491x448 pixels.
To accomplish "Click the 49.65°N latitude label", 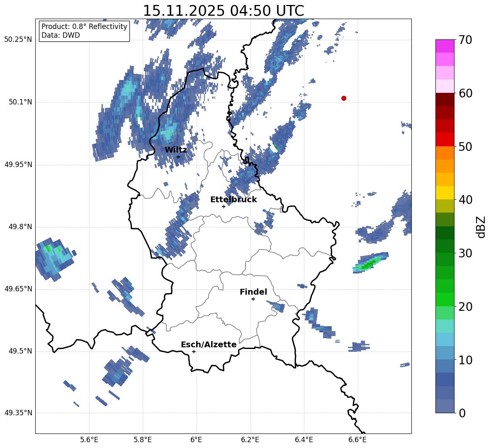I will [x=18, y=289].
